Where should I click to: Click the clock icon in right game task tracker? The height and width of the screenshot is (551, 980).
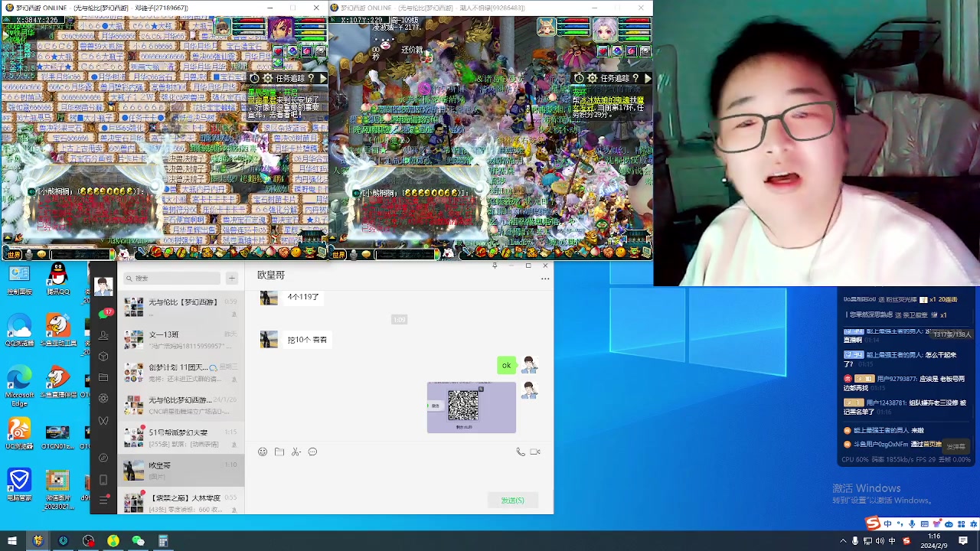pyautogui.click(x=579, y=78)
